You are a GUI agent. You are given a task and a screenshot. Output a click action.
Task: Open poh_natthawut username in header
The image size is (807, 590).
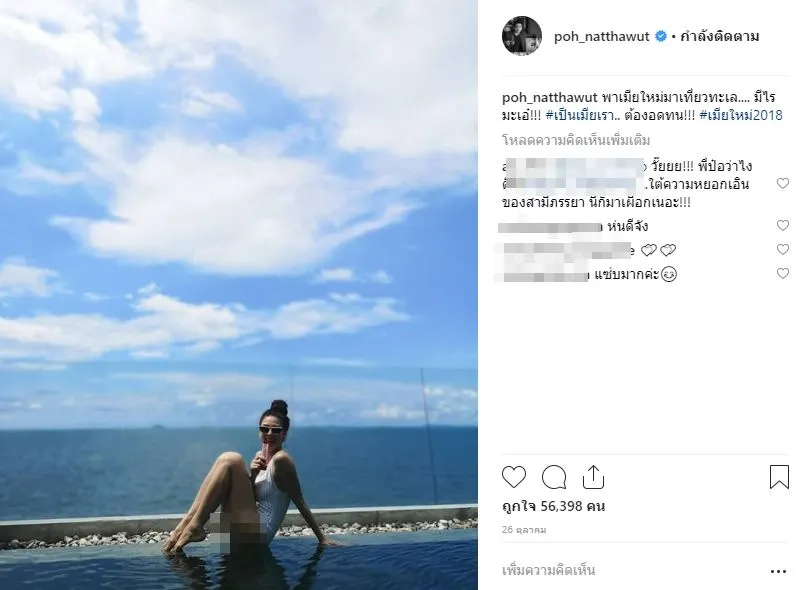(602, 37)
